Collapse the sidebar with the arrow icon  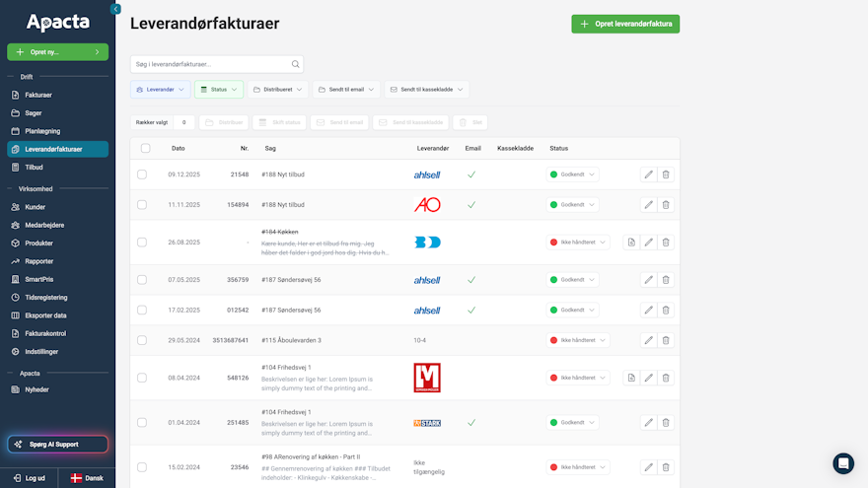coord(115,9)
